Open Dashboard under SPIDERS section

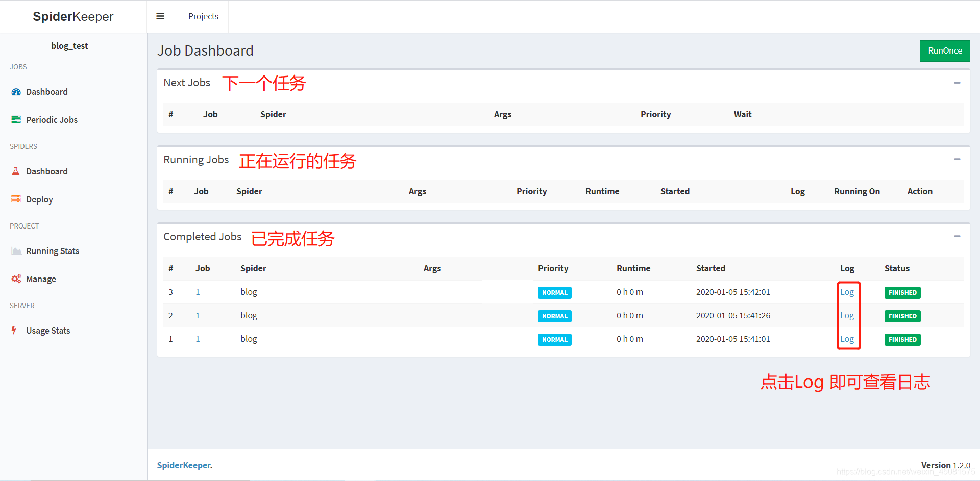pos(47,171)
